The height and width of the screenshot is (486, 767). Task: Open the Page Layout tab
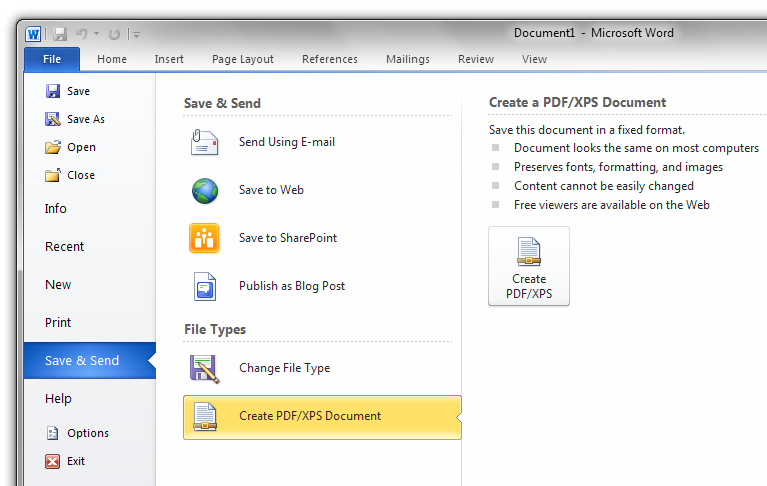[243, 59]
